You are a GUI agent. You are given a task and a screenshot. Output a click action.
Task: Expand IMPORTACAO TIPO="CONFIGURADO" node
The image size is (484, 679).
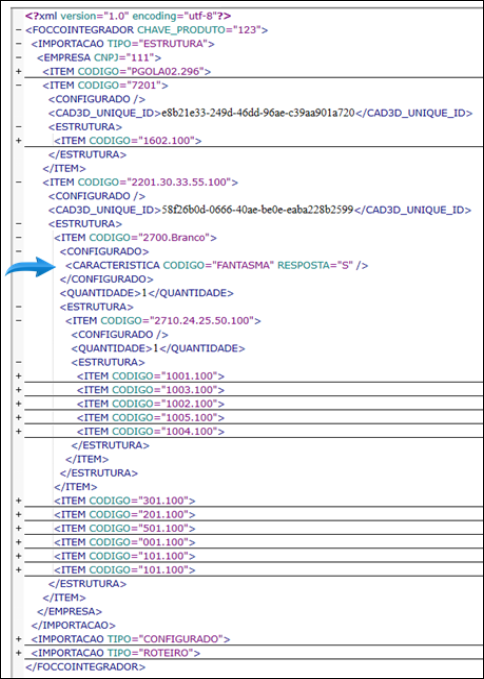(18, 639)
